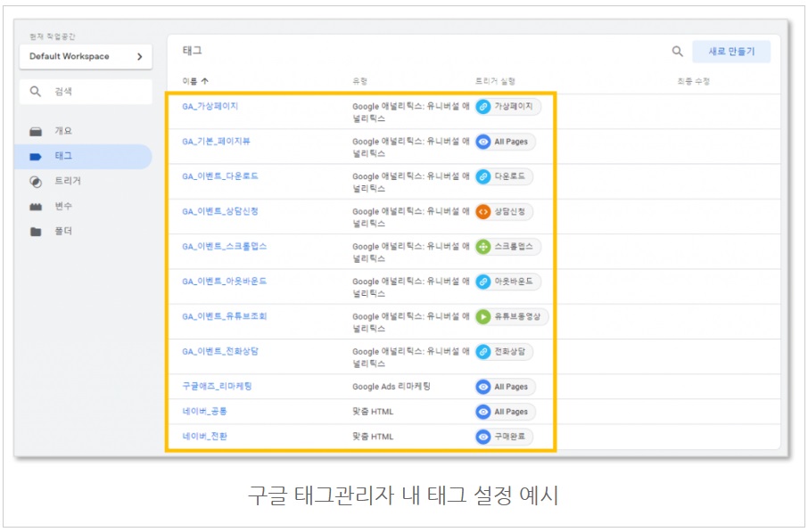Click the 트리거 실행 column header
The width and height of the screenshot is (808, 532).
pos(495,81)
